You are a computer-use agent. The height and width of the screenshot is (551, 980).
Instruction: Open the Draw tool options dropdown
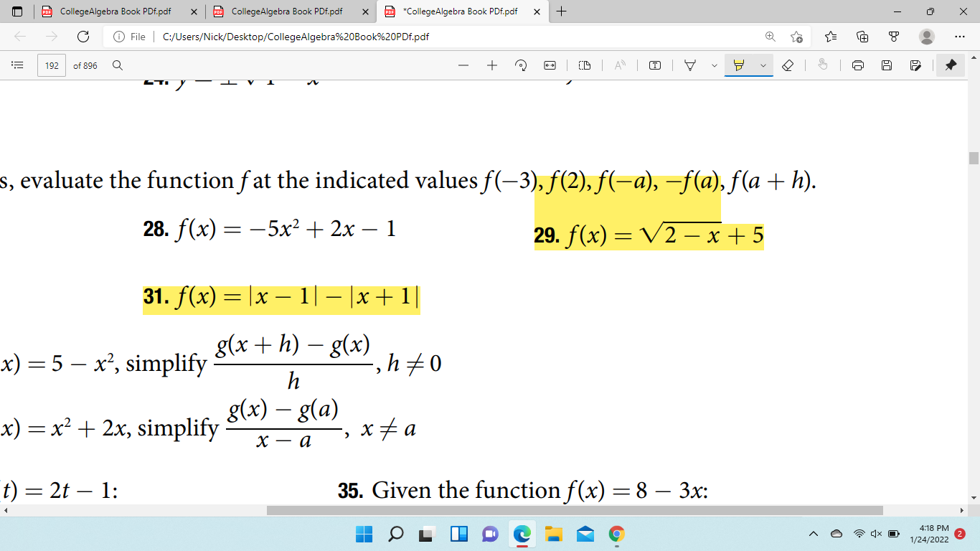714,65
